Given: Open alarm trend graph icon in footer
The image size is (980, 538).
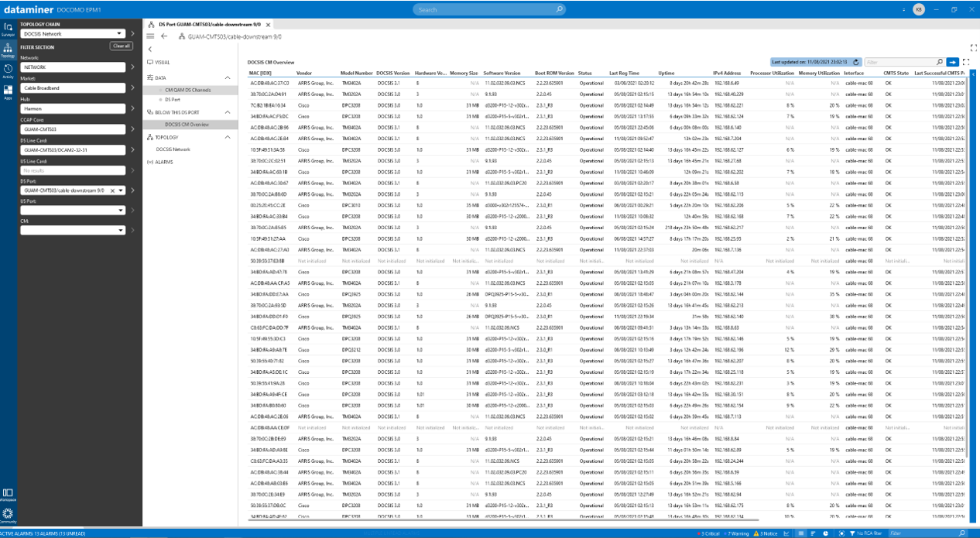Looking at the screenshot, I should (x=788, y=533).
